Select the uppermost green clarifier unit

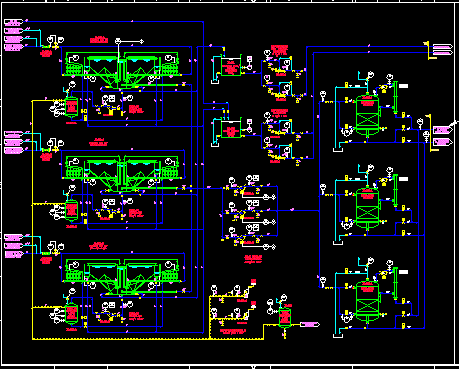[x=122, y=70]
